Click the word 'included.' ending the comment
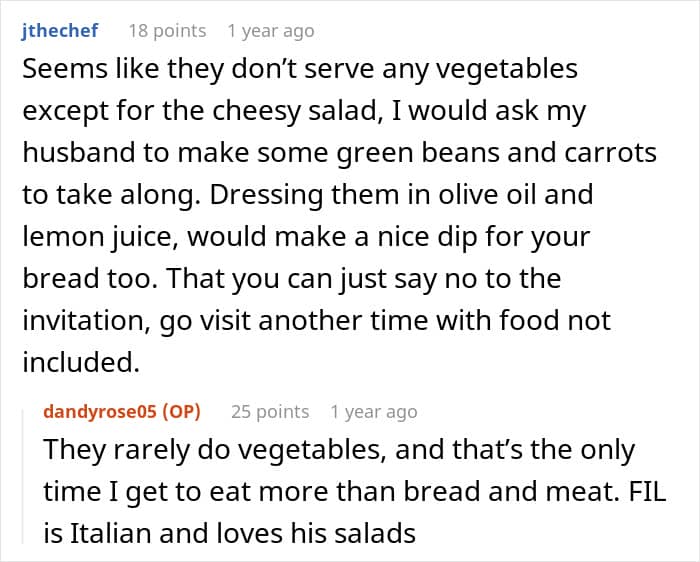The height and width of the screenshot is (562, 700). [78, 363]
